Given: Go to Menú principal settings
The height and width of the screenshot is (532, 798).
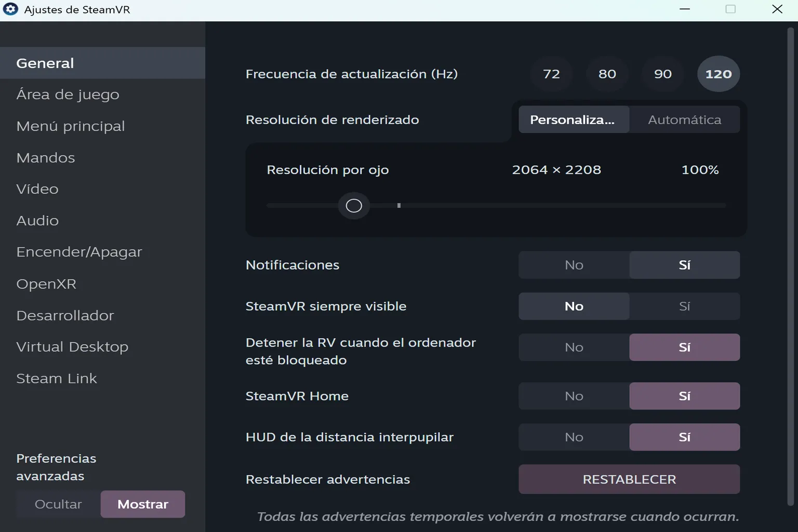Looking at the screenshot, I should (x=102, y=126).
